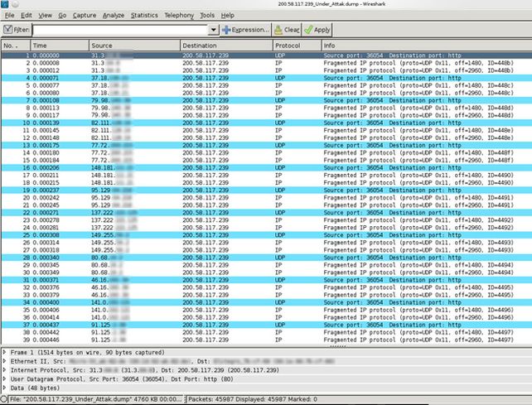Expand the Frame 1 details tree
Viewport: 532px width, 405px height.
click(x=4, y=353)
